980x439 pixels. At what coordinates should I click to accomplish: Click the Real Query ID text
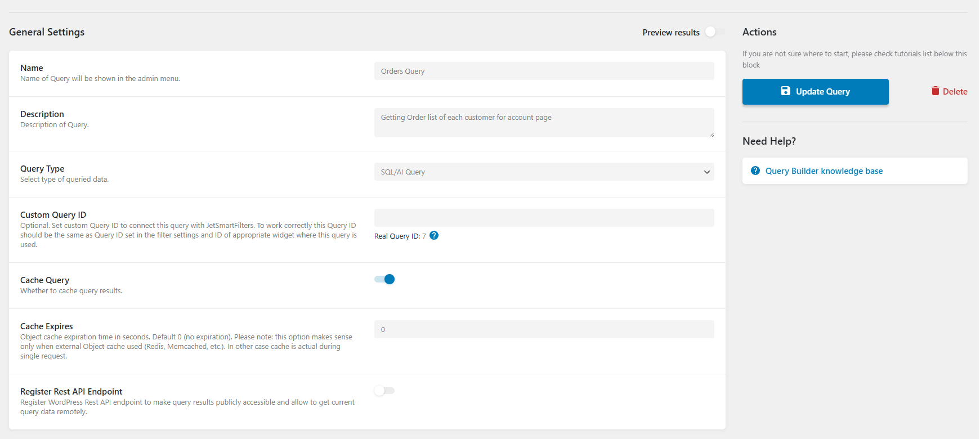400,236
